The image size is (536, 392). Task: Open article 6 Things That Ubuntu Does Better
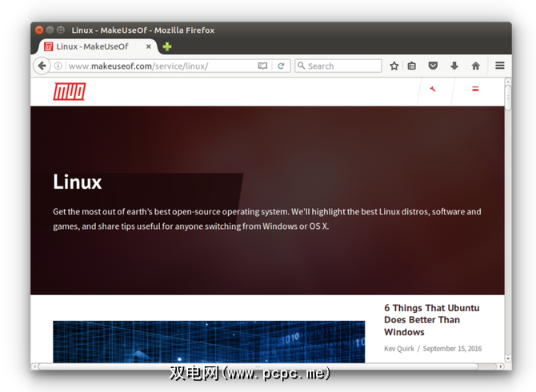click(x=432, y=320)
